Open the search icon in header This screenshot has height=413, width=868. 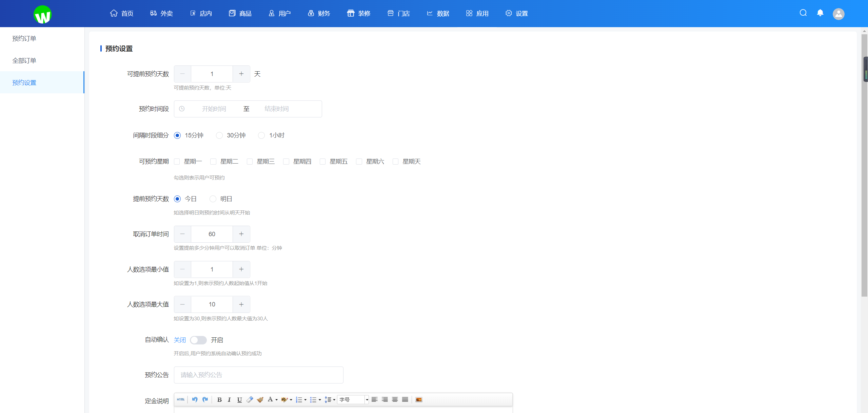[x=803, y=13]
